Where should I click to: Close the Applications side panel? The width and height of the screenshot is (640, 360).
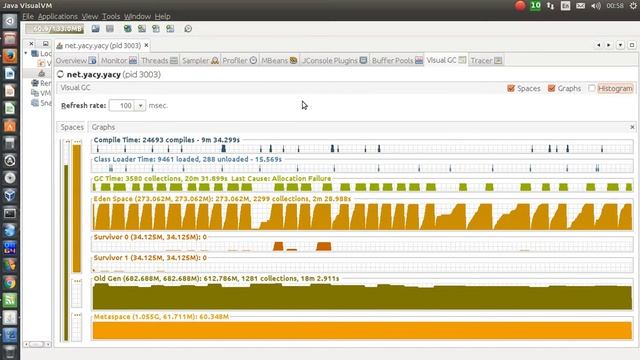(31, 43)
